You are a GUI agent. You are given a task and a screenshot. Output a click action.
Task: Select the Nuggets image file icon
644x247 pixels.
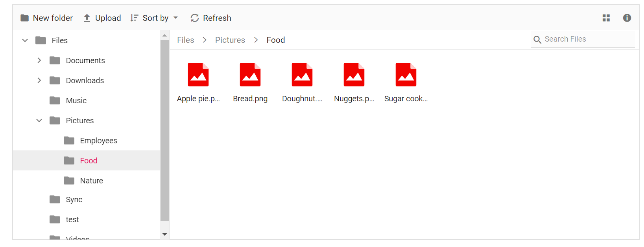click(354, 75)
